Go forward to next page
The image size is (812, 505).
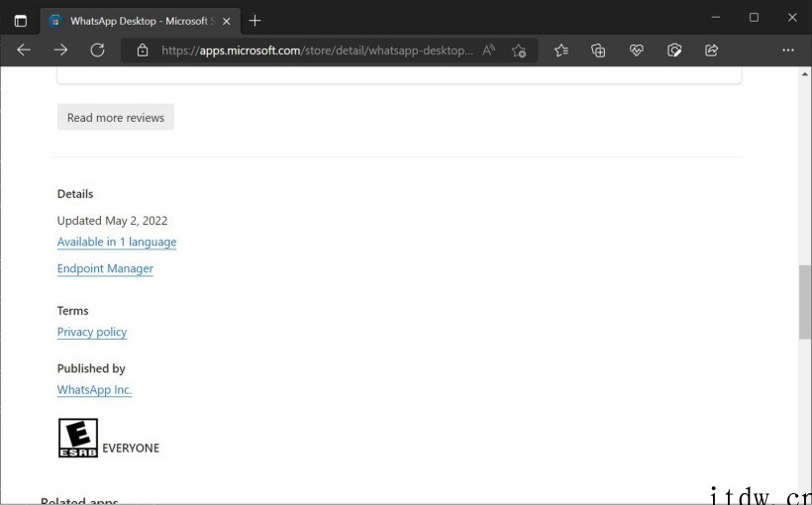[60, 50]
